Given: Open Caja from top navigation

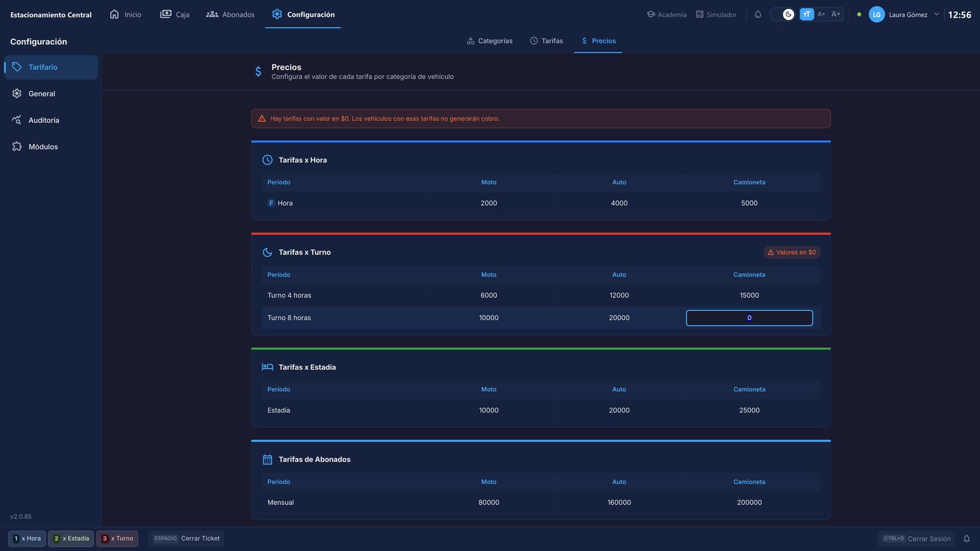Looking at the screenshot, I should pyautogui.click(x=175, y=14).
